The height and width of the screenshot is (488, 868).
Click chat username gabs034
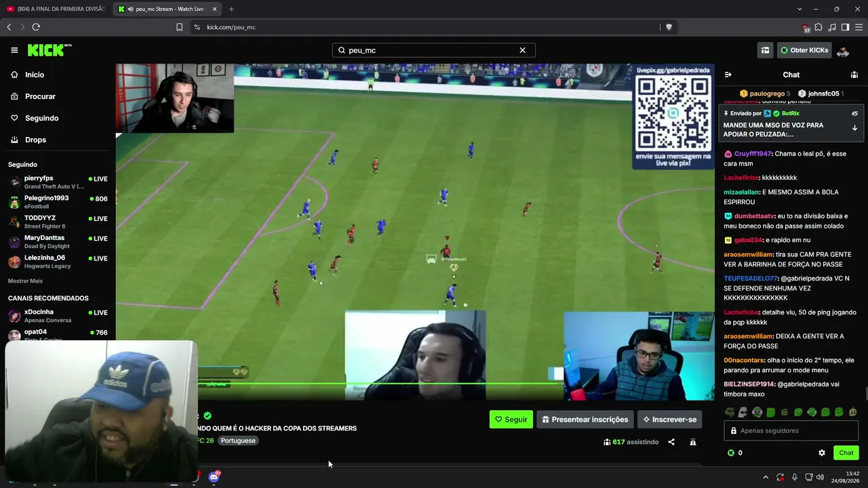pos(749,240)
